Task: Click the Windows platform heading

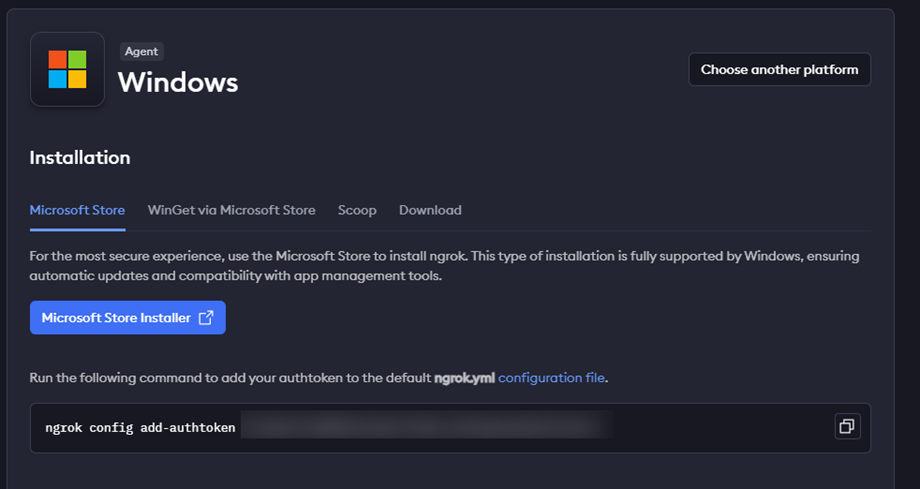Action: tap(178, 82)
